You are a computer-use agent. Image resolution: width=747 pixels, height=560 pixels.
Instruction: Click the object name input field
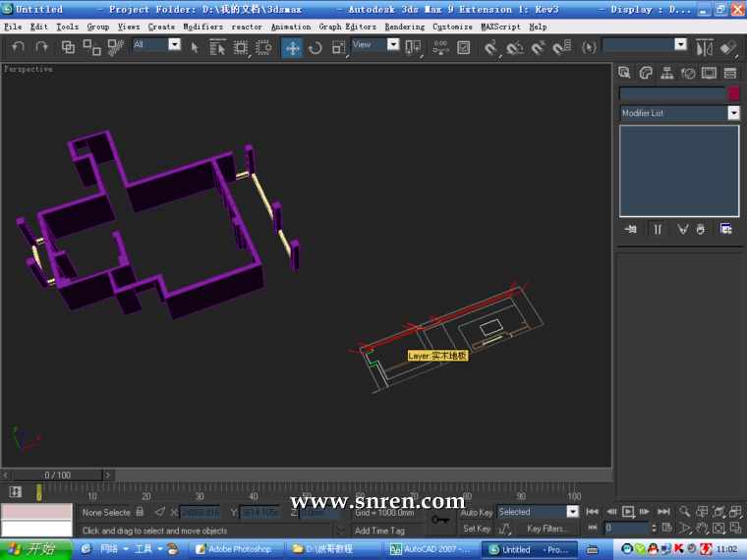coord(672,93)
